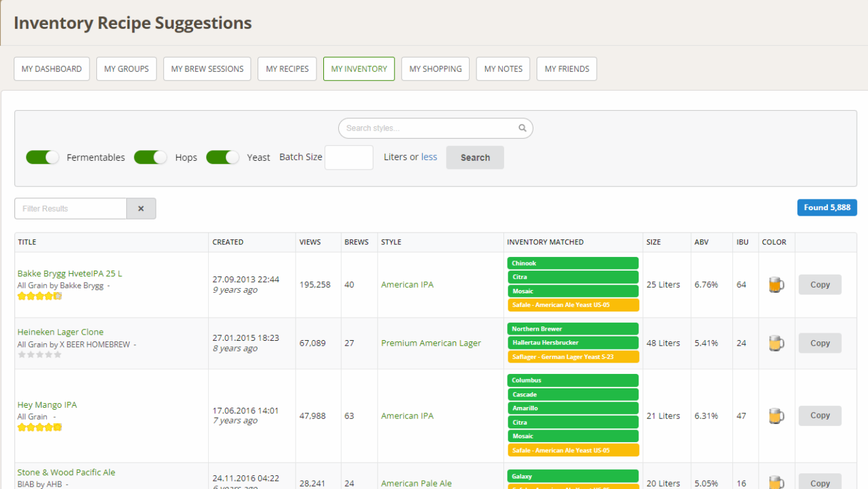Sort table by Views column header
This screenshot has width=868, height=489.
click(310, 242)
